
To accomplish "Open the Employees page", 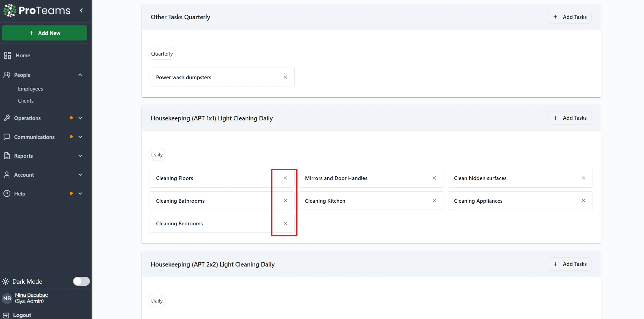I will (x=31, y=89).
